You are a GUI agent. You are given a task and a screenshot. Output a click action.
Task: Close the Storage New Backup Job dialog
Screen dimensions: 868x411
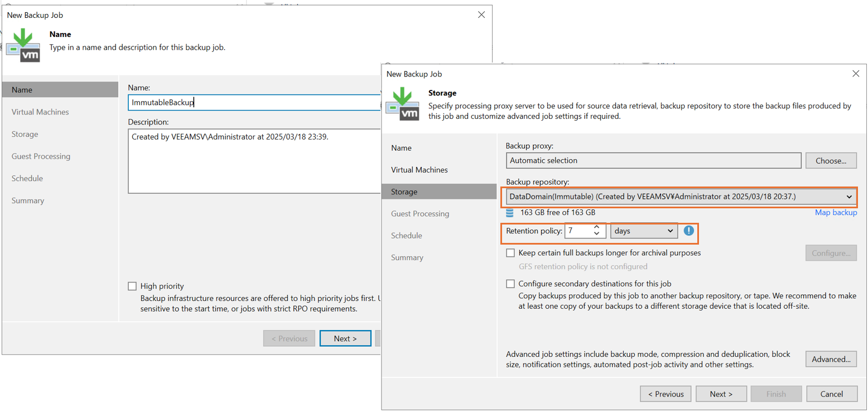point(856,74)
